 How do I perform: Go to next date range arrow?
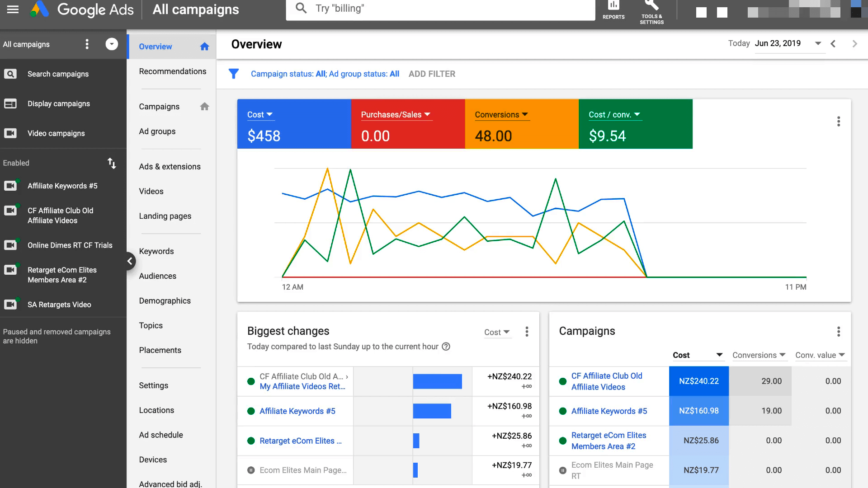tap(854, 44)
